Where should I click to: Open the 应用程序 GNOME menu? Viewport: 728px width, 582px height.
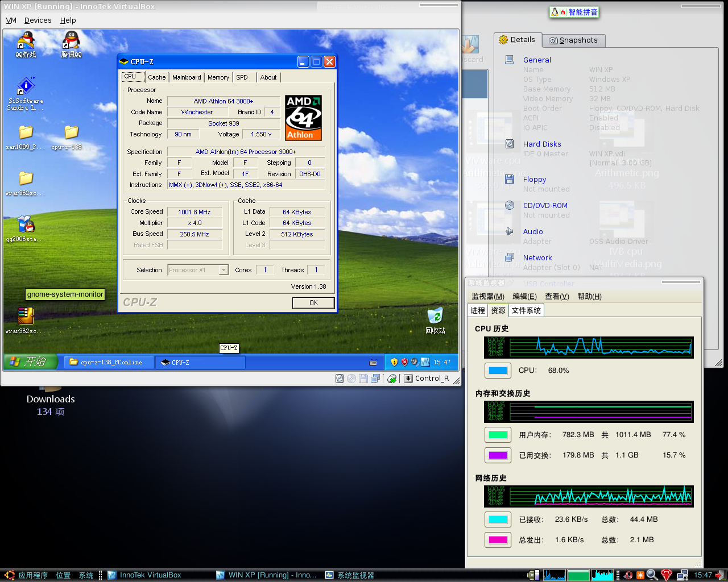click(27, 575)
